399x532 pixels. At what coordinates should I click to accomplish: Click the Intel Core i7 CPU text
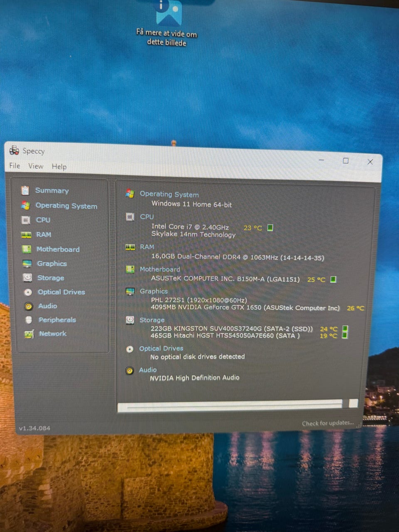point(190,227)
